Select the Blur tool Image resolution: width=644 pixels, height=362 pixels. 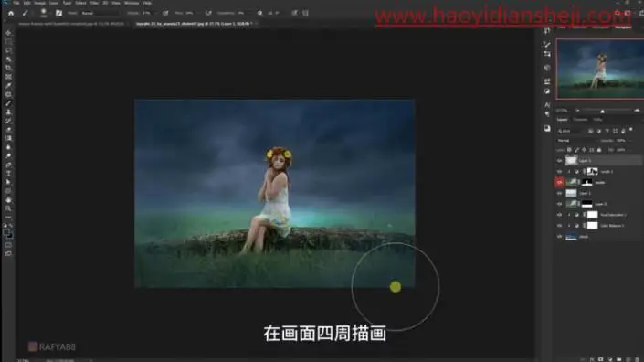point(8,147)
